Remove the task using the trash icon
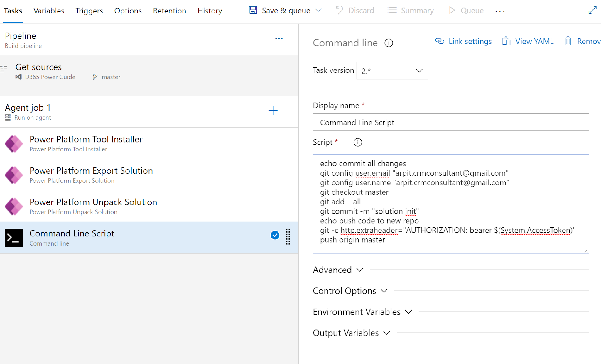Viewport: 601px width, 364px height. point(568,41)
